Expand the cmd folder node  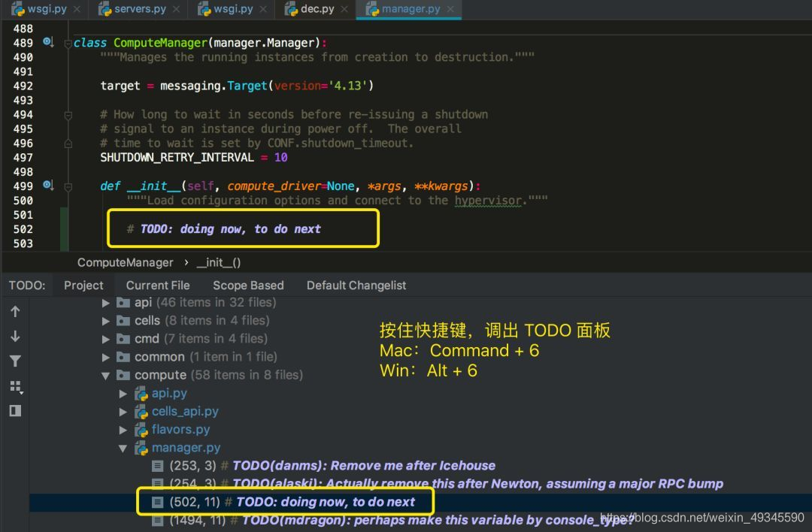pos(106,339)
